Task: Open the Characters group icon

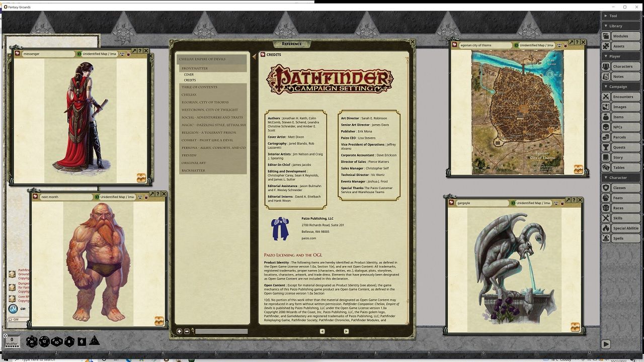Action: 606,66
